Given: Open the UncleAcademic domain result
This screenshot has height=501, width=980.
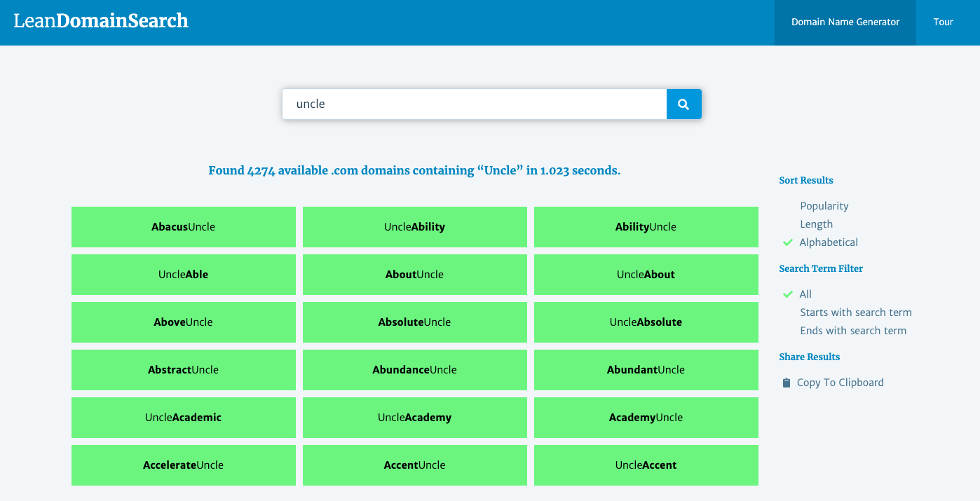Looking at the screenshot, I should tap(184, 418).
